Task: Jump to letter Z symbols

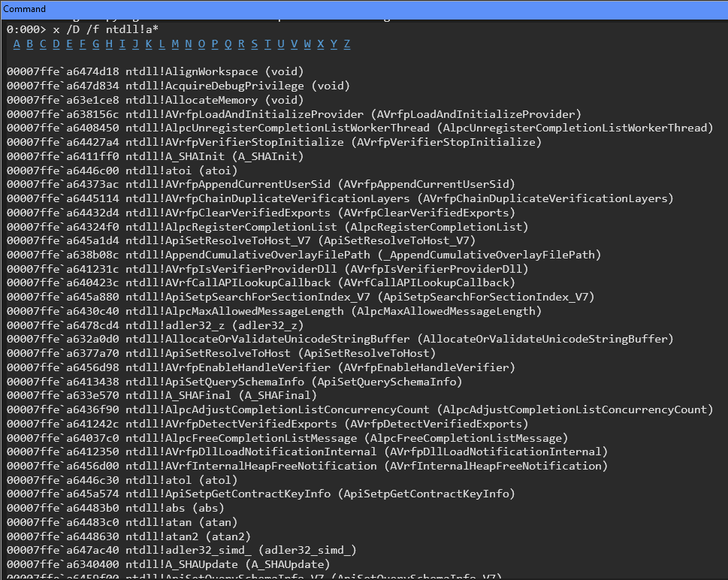Action: (347, 44)
